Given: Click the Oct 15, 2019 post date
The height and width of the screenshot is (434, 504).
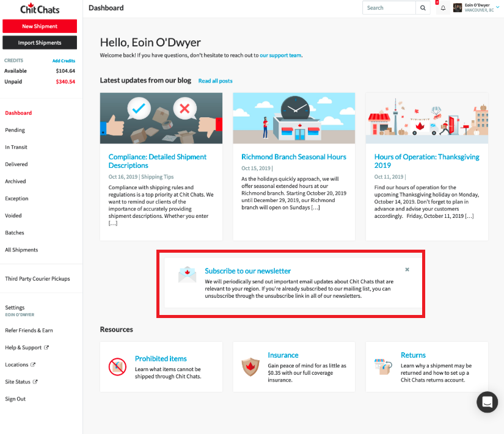Looking at the screenshot, I should point(256,168).
